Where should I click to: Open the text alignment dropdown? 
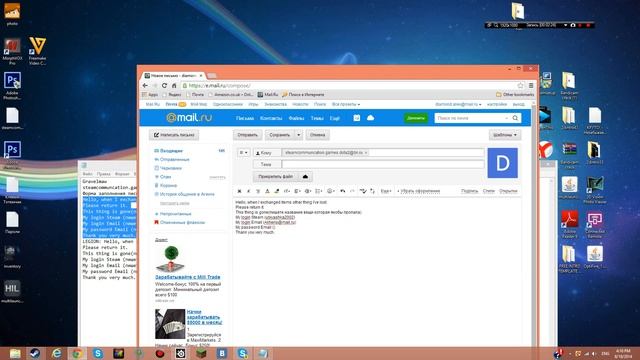point(298,191)
